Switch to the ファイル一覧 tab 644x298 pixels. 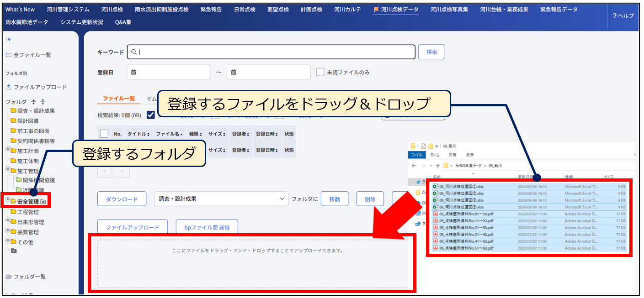coord(119,99)
